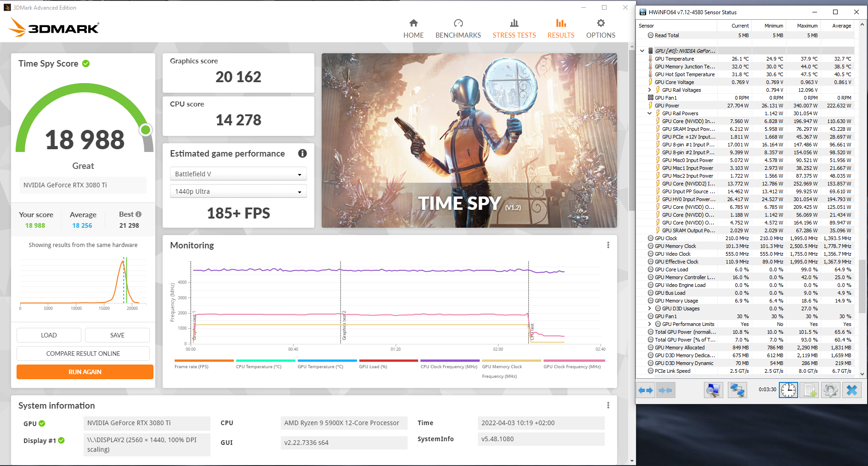
Task: Click the GPU Power lightning icon
Action: [x=650, y=106]
